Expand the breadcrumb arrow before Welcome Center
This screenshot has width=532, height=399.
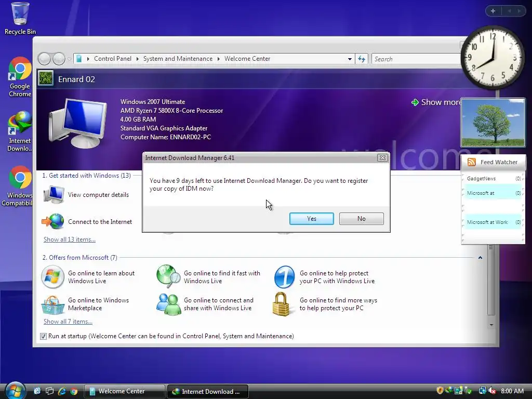219,59
